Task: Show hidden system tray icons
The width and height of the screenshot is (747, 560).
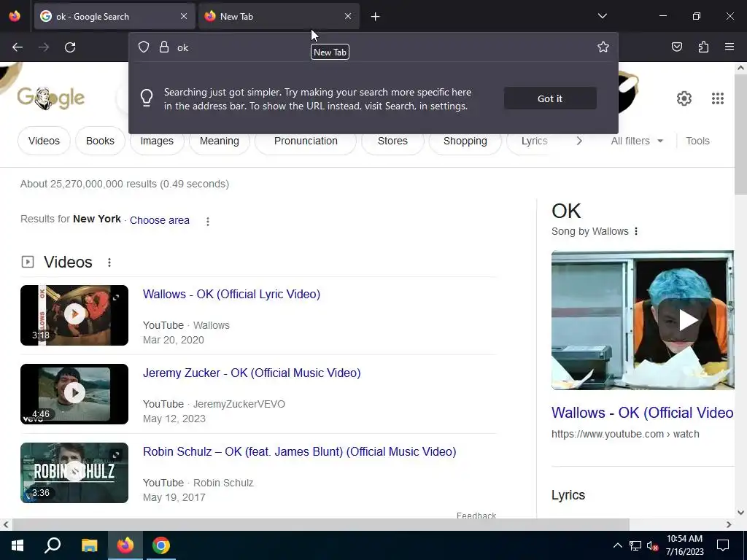Action: click(x=617, y=545)
